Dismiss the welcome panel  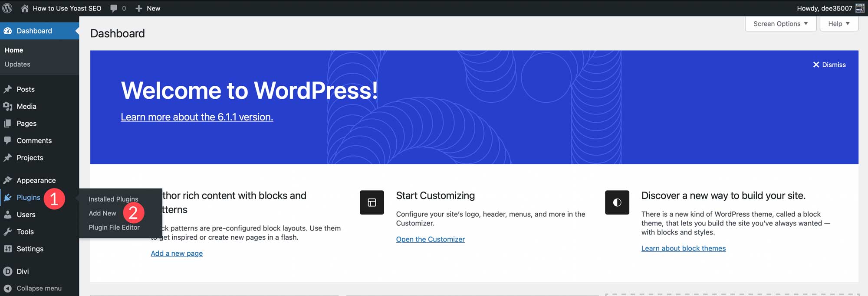click(829, 65)
